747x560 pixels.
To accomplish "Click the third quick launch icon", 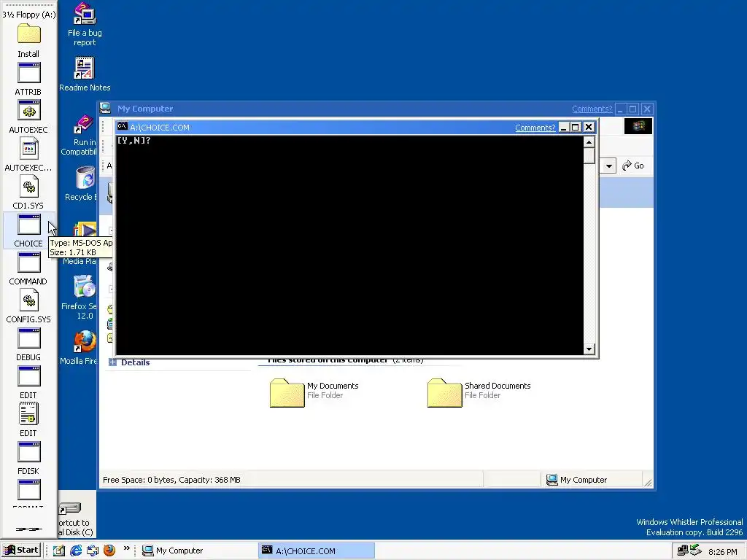I will (93, 551).
